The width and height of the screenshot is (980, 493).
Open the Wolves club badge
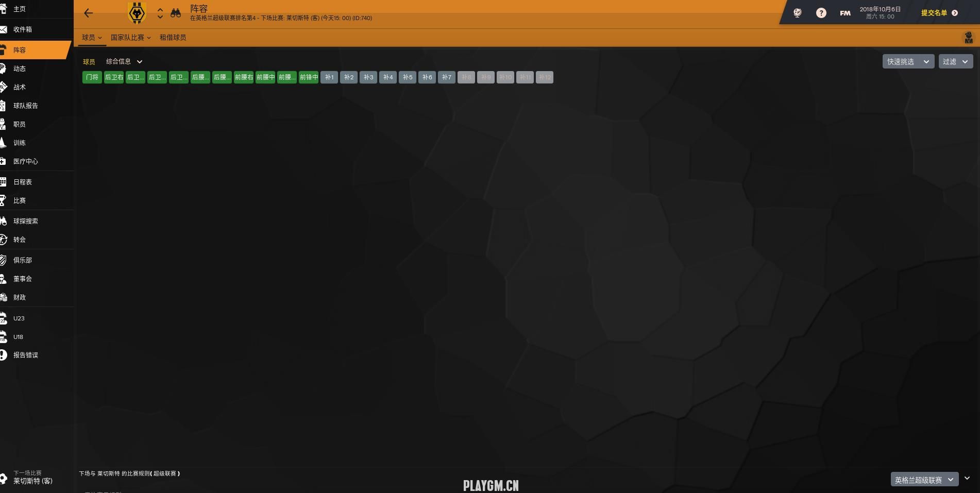[137, 13]
